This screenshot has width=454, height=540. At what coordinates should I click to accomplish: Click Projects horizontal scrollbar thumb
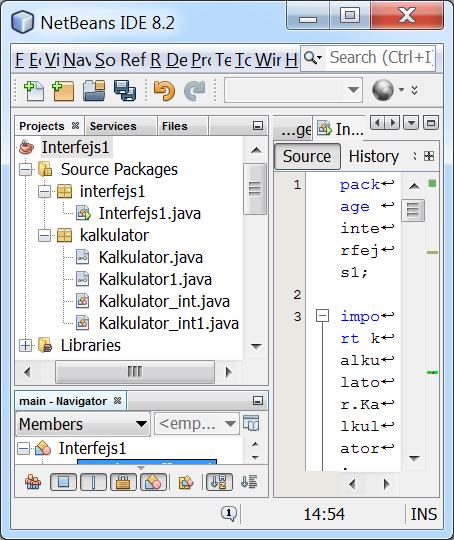(x=135, y=372)
